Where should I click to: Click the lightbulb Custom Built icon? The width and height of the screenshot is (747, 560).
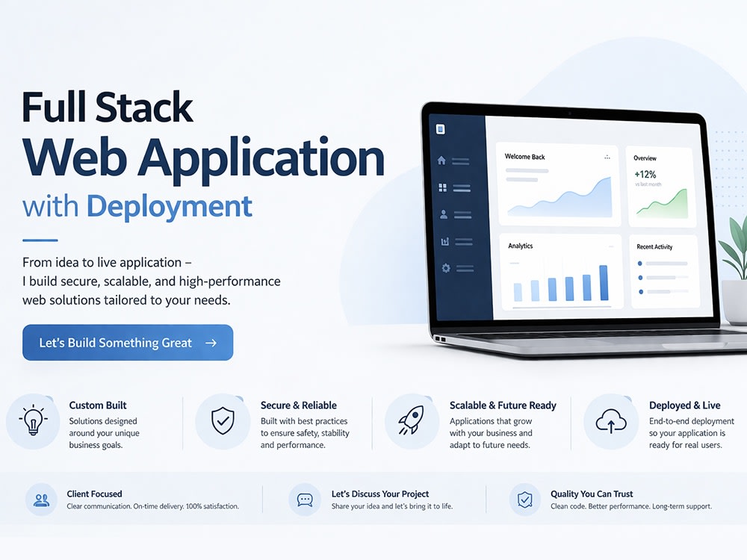click(x=33, y=421)
